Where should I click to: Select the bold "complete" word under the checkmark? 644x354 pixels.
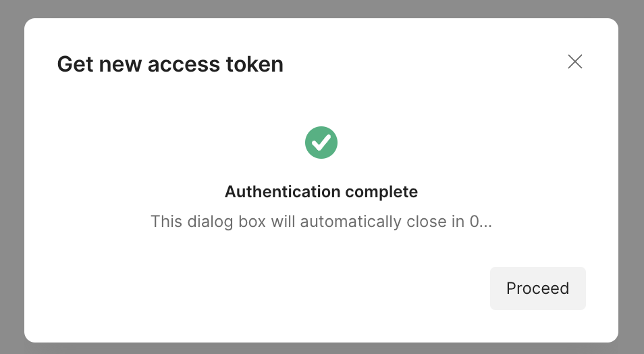click(x=381, y=192)
